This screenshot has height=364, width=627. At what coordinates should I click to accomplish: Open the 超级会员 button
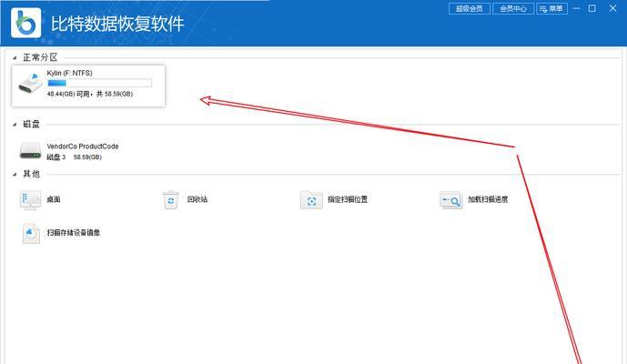click(x=470, y=8)
